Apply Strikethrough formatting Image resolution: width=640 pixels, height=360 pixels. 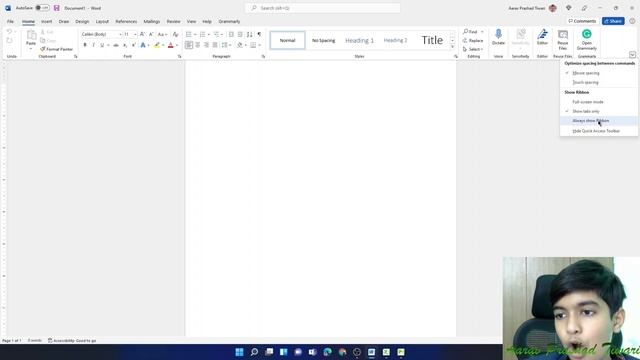(x=116, y=45)
